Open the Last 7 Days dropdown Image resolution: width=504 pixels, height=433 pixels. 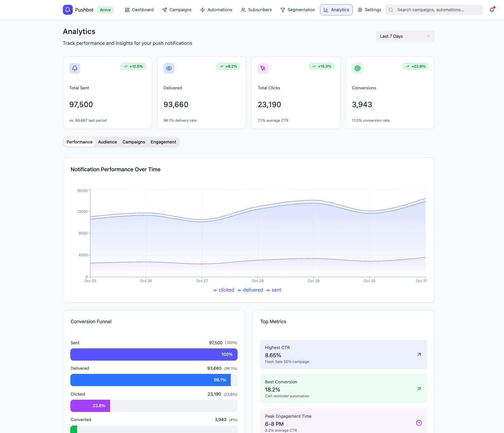tap(405, 36)
